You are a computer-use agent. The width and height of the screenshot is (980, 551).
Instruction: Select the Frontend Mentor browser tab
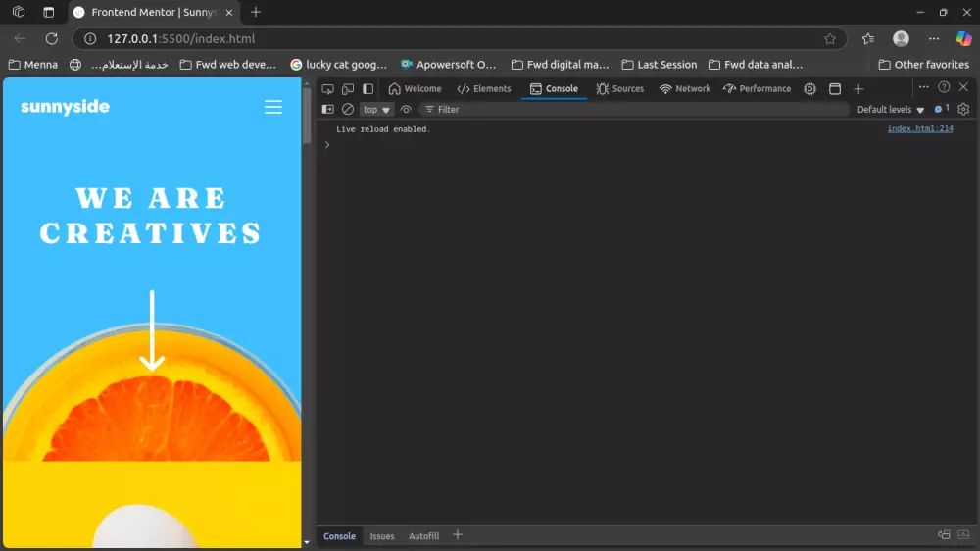tap(153, 12)
